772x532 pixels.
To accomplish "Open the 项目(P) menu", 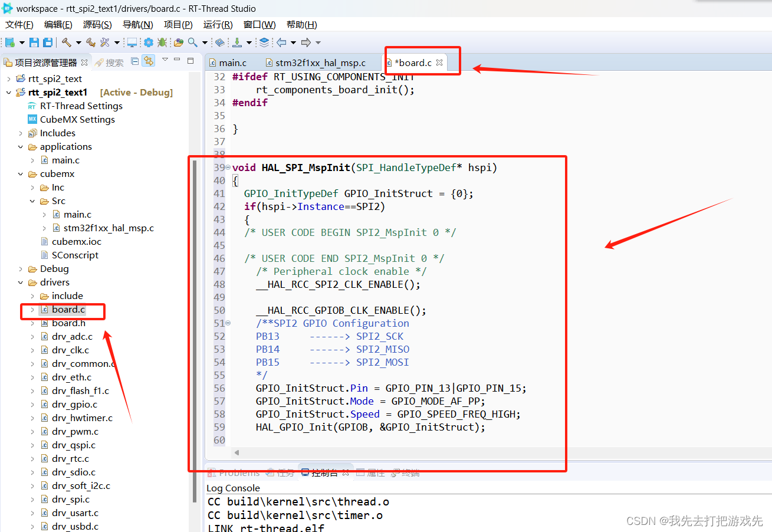I will coord(178,24).
